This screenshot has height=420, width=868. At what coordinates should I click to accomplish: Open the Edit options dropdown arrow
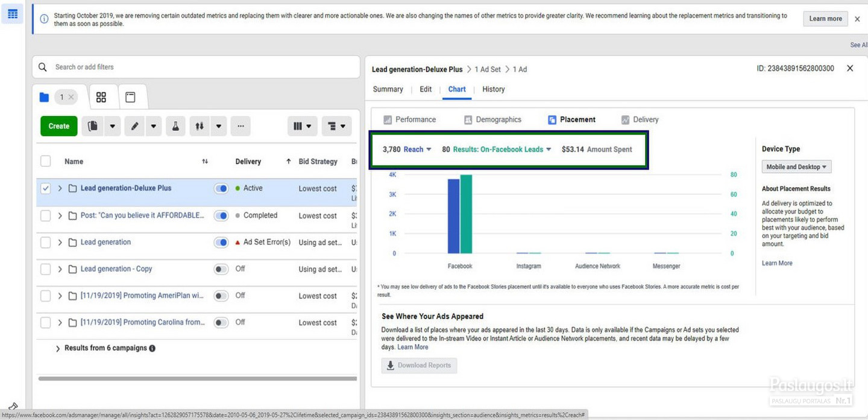(x=154, y=126)
